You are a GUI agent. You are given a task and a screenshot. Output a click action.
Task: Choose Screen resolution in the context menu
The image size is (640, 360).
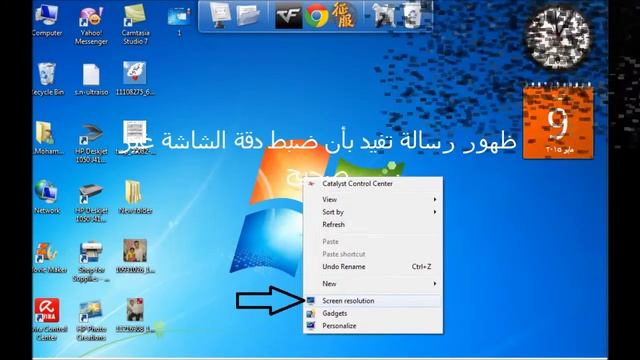pos(373,301)
